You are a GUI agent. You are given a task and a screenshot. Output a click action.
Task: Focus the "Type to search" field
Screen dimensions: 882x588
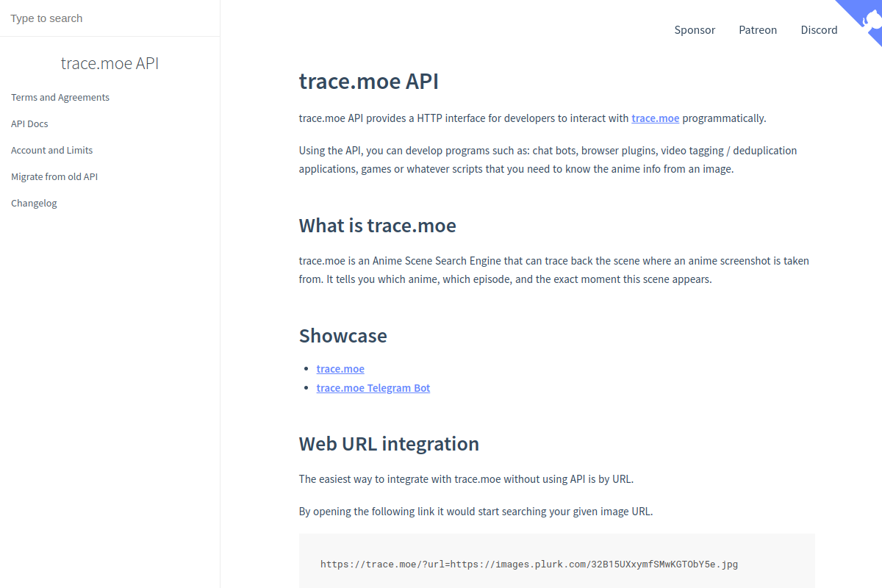point(110,18)
